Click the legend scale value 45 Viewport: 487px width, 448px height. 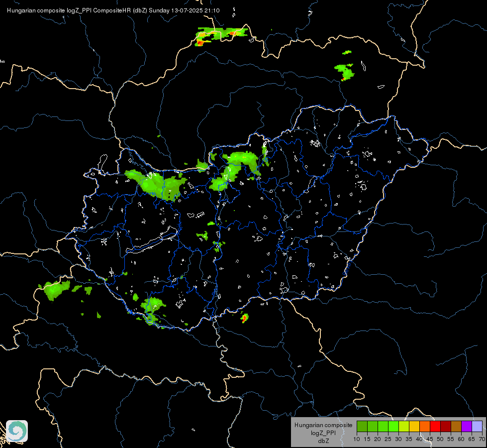tap(429, 440)
